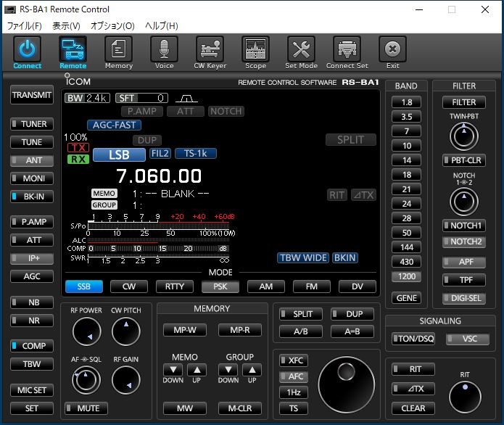Viewport: 504px width, 425px height.
Task: Open the オプション(O) menu
Action: point(112,25)
